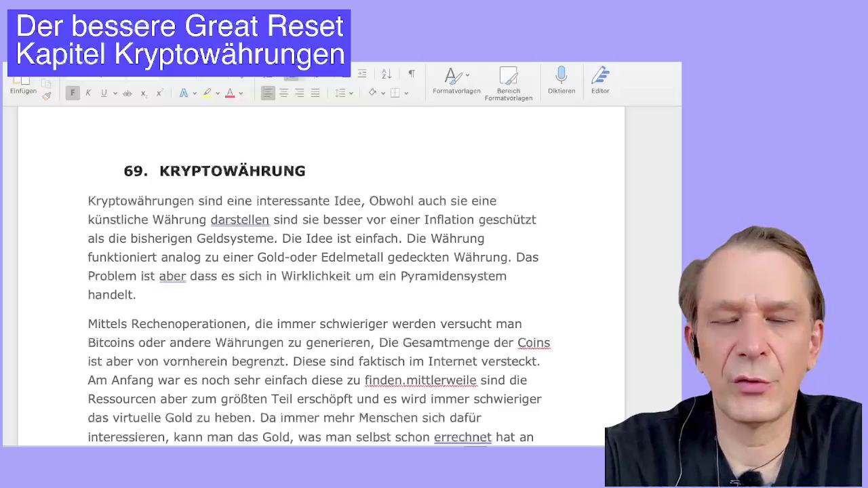868x488 pixels.
Task: Click line spacing icon
Action: click(340, 93)
